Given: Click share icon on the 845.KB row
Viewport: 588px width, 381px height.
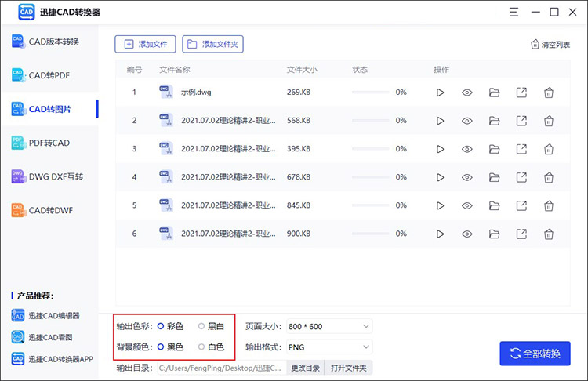Looking at the screenshot, I should [x=521, y=205].
